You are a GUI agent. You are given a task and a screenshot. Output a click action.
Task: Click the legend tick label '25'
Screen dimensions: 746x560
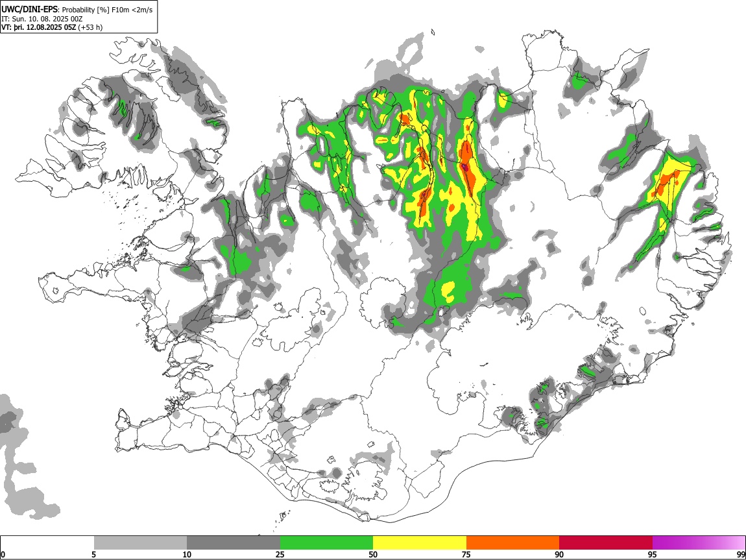pos(280,554)
